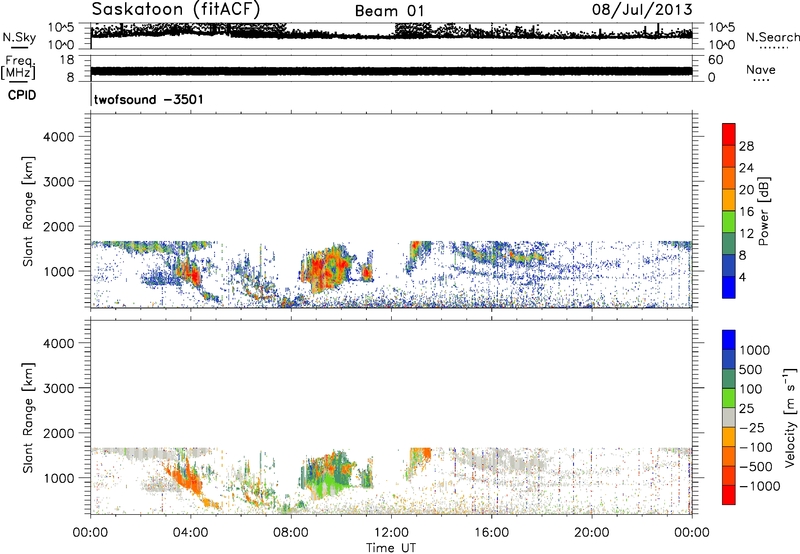
Task: Click the date "08/Jul/2013"
Action: [642, 10]
